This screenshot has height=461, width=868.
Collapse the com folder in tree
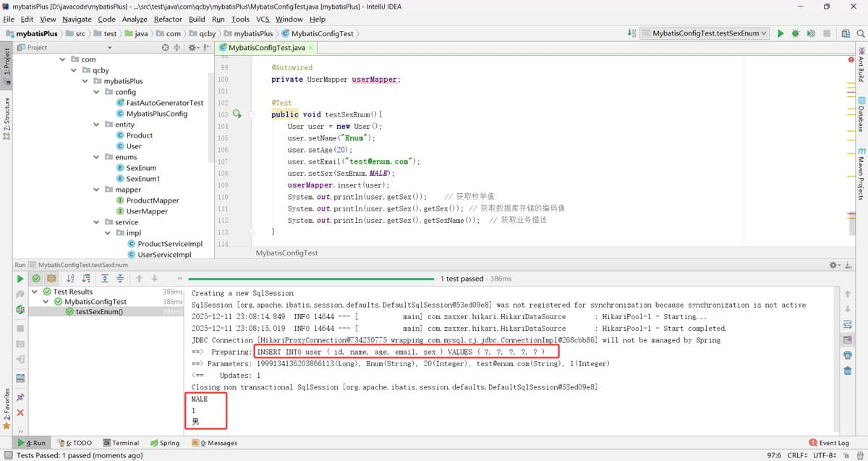click(x=63, y=59)
